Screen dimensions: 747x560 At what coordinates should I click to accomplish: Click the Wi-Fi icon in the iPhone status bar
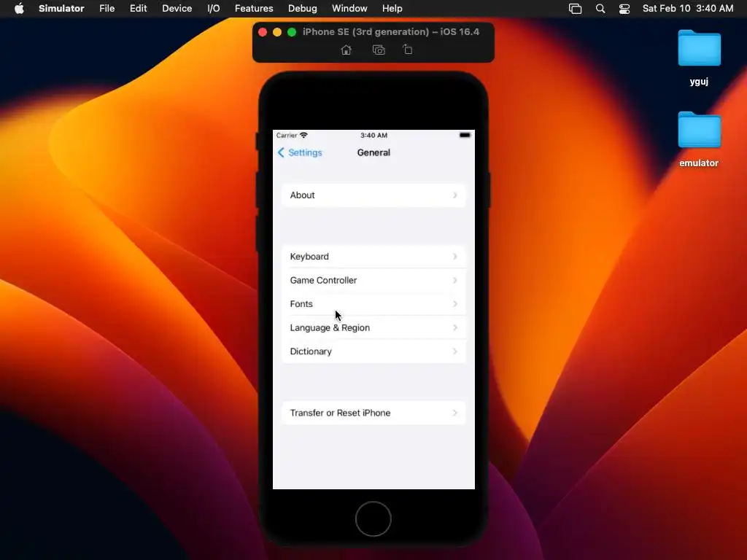tap(304, 135)
